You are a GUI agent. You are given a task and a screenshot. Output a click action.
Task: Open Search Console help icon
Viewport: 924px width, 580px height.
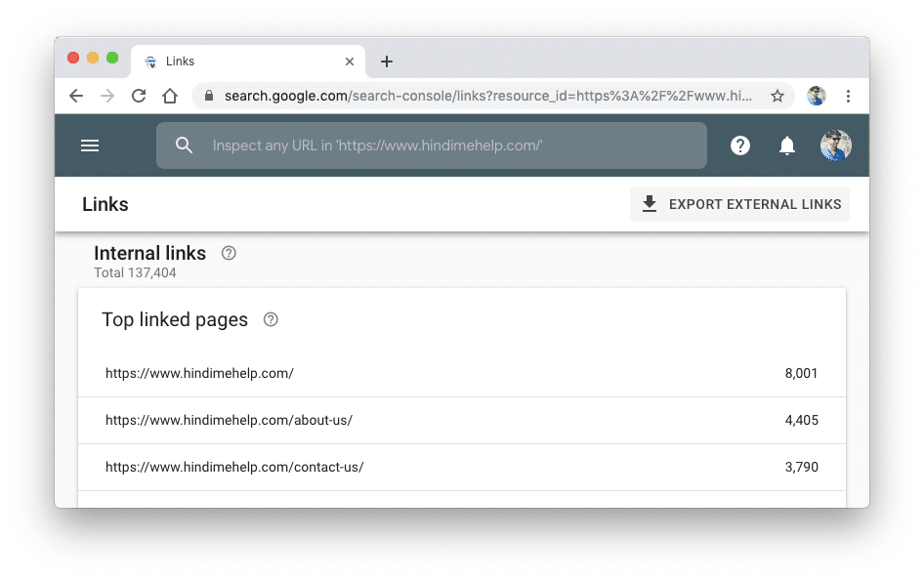[740, 145]
